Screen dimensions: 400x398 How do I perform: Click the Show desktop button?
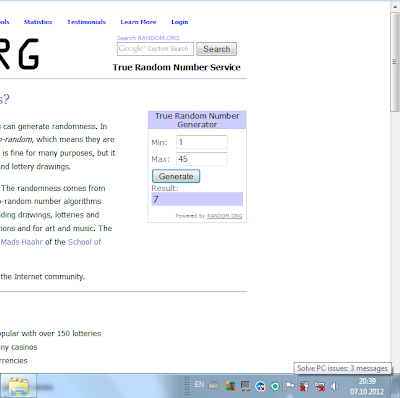395,386
